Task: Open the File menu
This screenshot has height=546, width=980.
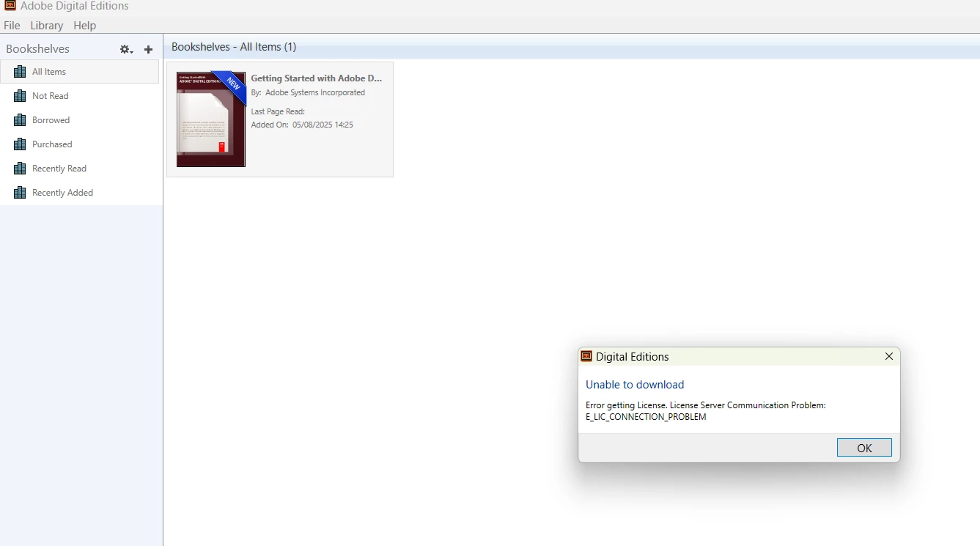Action: click(x=12, y=26)
